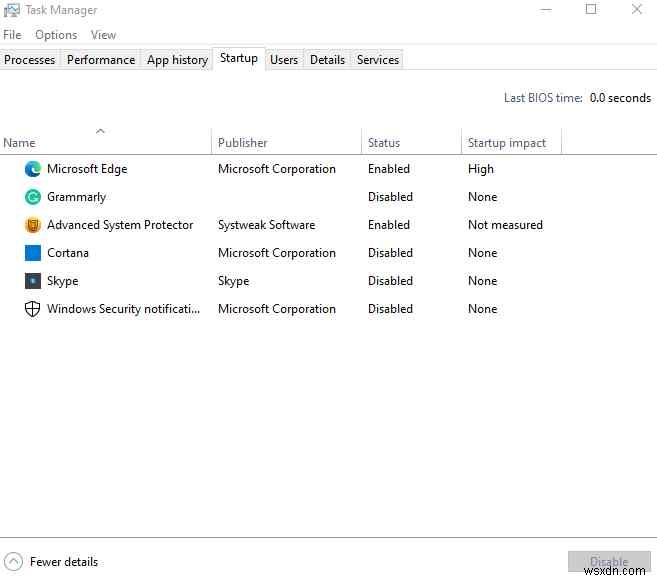The image size is (657, 581).
Task: Click None startup impact for Cortana
Action: tap(483, 253)
